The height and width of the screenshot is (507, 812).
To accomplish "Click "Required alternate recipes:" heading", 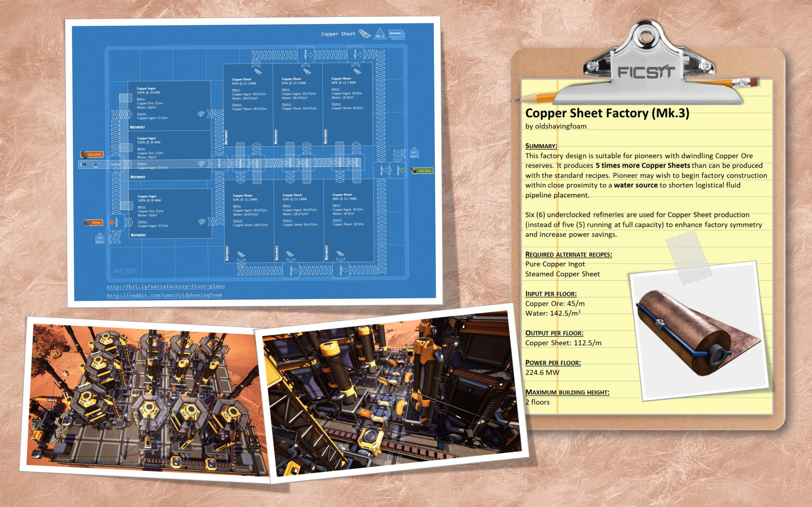I will pos(568,255).
